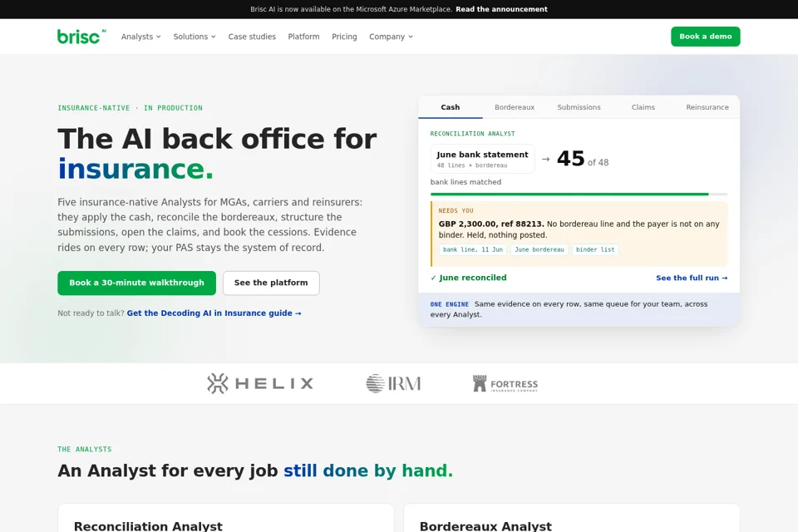Click the RECONCILIATION ANALYST label
Screen dimensions: 798x532
tap(472, 134)
